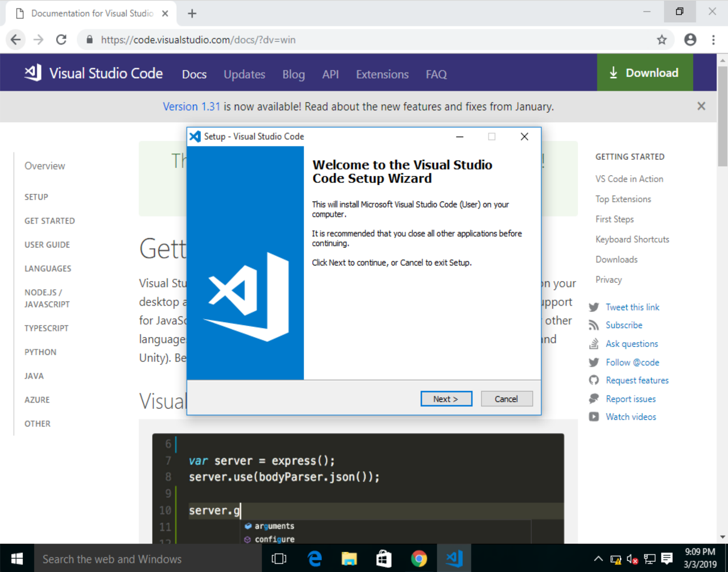Open Task View on the taskbar

coord(279,559)
